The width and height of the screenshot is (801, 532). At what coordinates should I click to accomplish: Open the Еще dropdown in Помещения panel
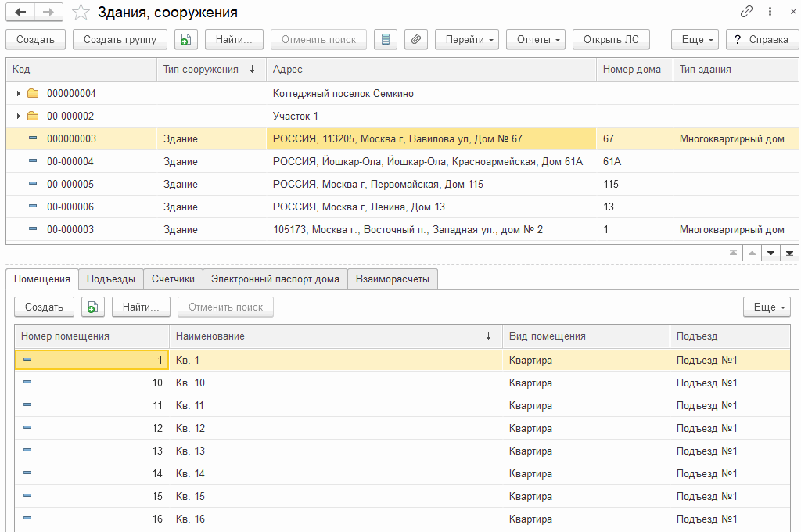767,307
